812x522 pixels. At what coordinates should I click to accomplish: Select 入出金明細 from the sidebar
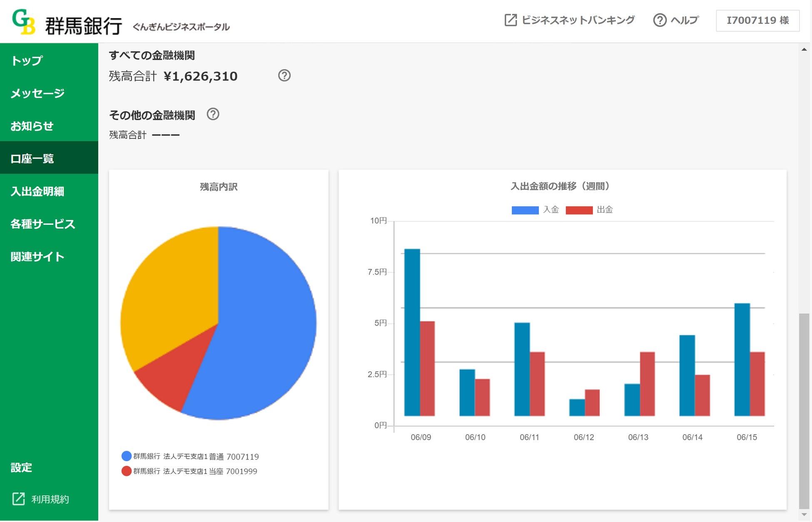(37, 191)
